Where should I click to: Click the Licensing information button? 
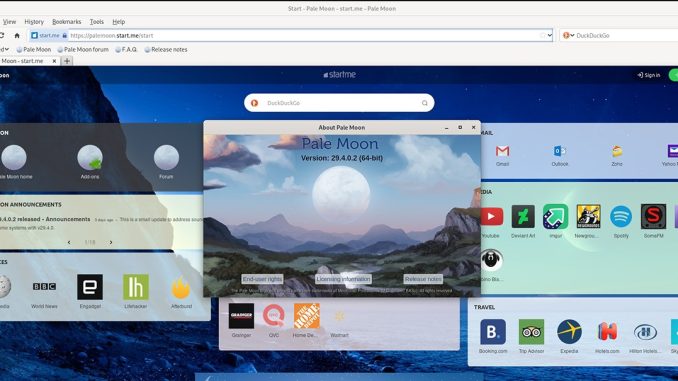(x=343, y=279)
